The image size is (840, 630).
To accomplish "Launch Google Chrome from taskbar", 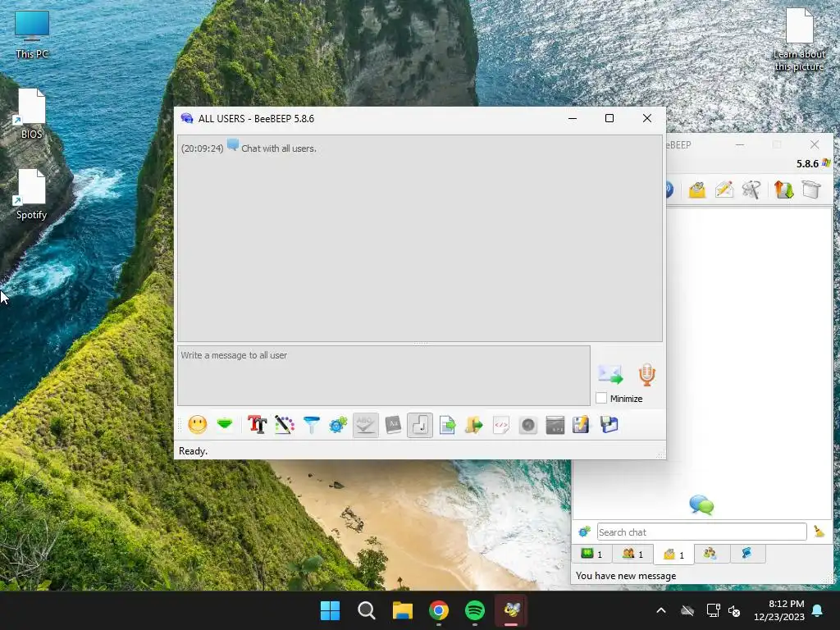I will (439, 610).
